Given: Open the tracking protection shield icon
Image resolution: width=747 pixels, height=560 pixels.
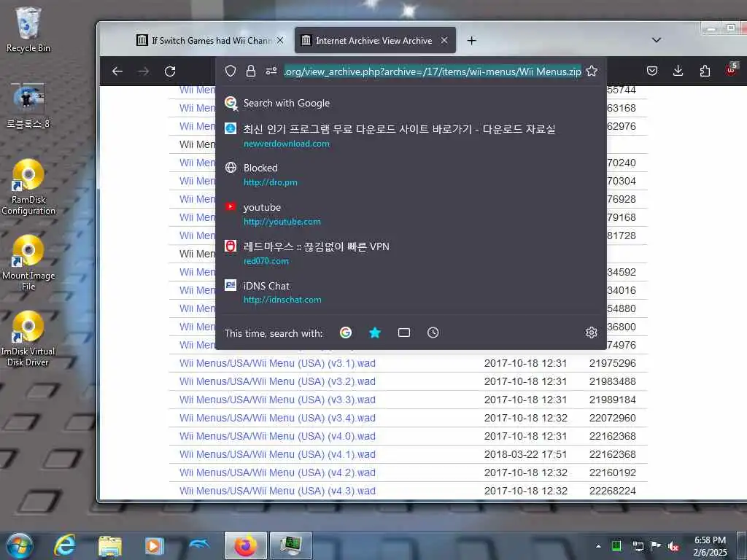Looking at the screenshot, I should tap(231, 71).
